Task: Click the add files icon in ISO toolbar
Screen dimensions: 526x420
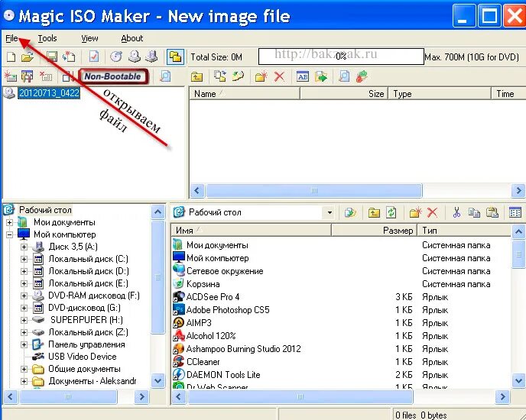Action: [220, 76]
